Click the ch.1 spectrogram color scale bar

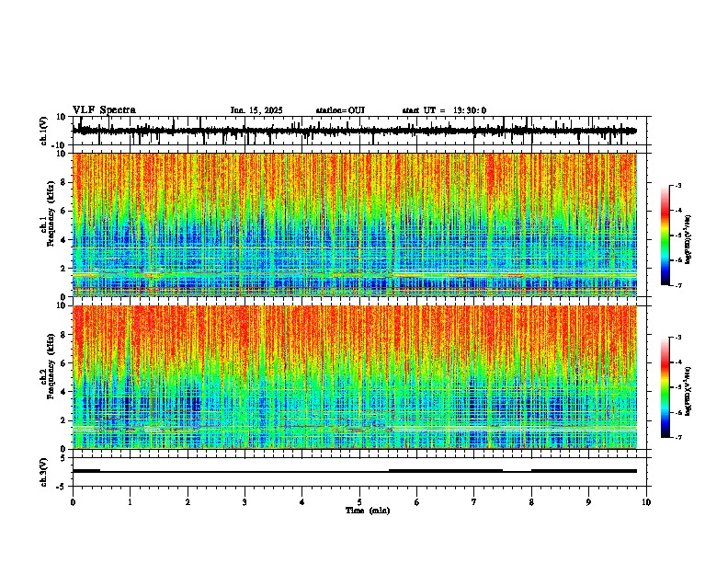click(665, 236)
